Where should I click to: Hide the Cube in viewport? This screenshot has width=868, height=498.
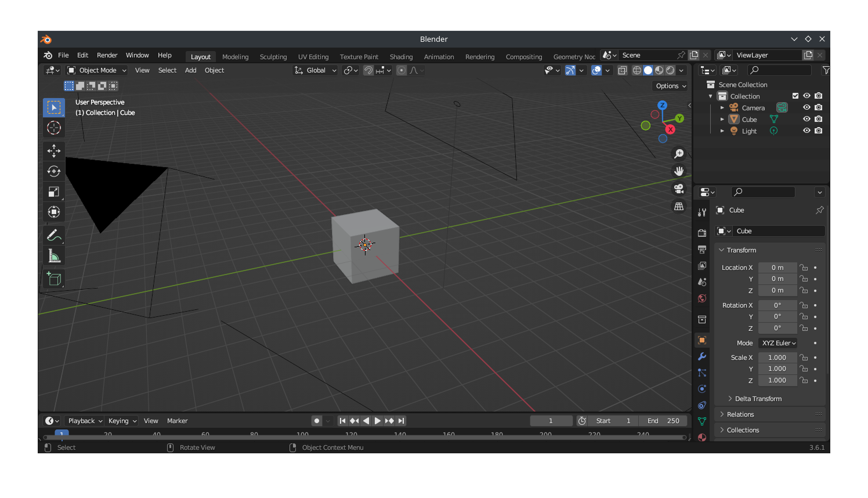pyautogui.click(x=806, y=119)
